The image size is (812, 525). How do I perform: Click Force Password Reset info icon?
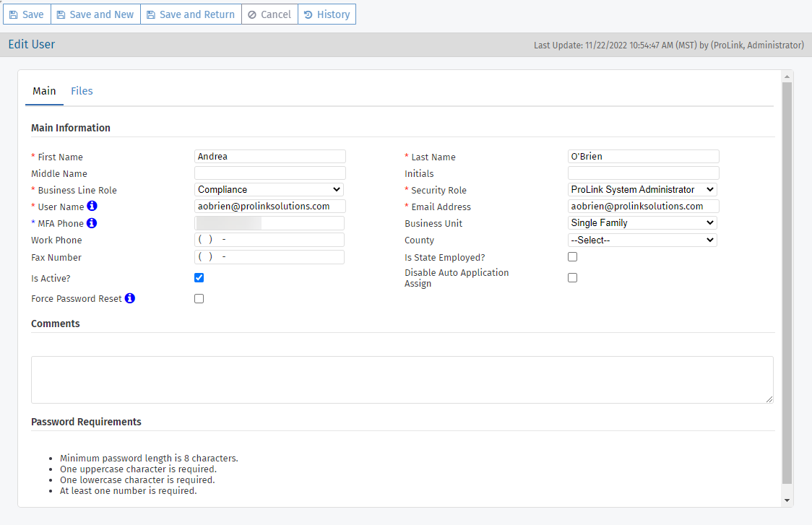pyautogui.click(x=130, y=298)
